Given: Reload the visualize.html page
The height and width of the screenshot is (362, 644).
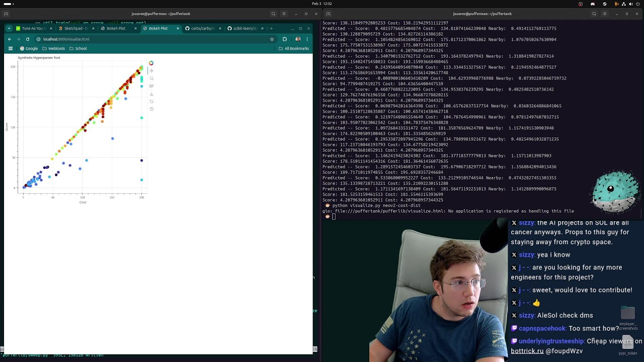Looking at the screenshot, I should (28, 39).
